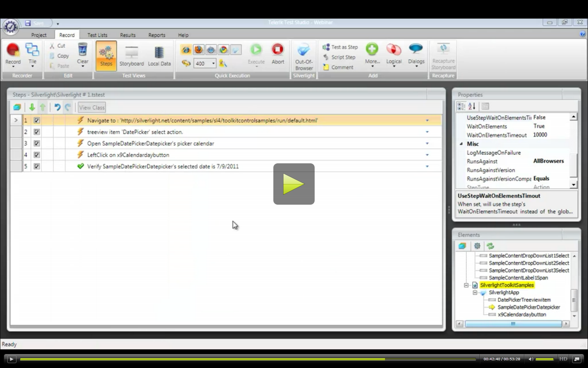This screenshot has height=368, width=588.
Task: Expand the dropdown arrow for the Navigate step
Action: (x=427, y=121)
